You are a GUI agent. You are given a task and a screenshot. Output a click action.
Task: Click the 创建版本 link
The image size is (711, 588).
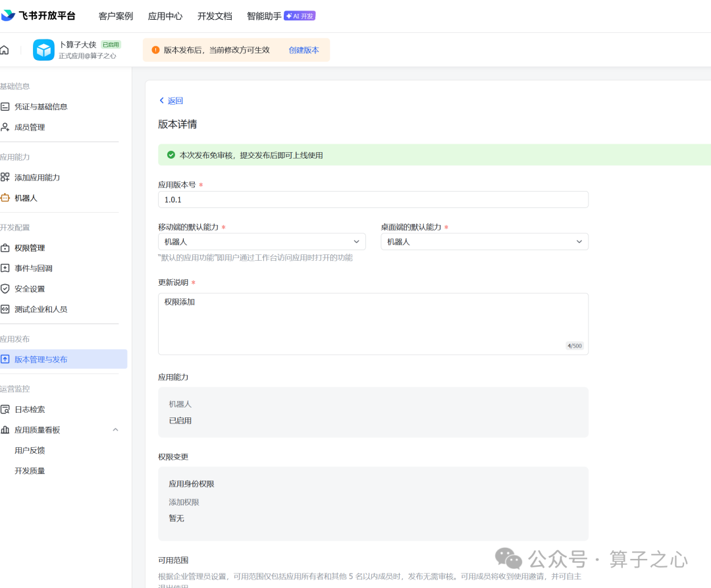pos(303,50)
